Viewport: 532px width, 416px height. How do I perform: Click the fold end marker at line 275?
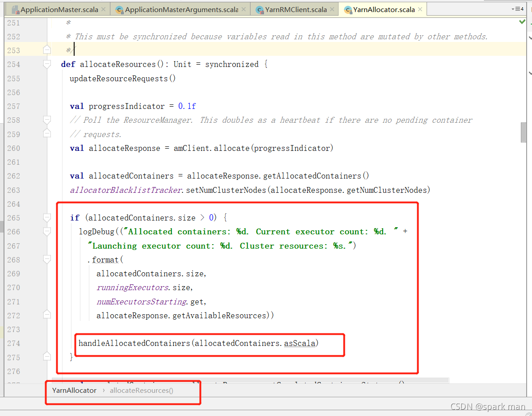(x=47, y=356)
